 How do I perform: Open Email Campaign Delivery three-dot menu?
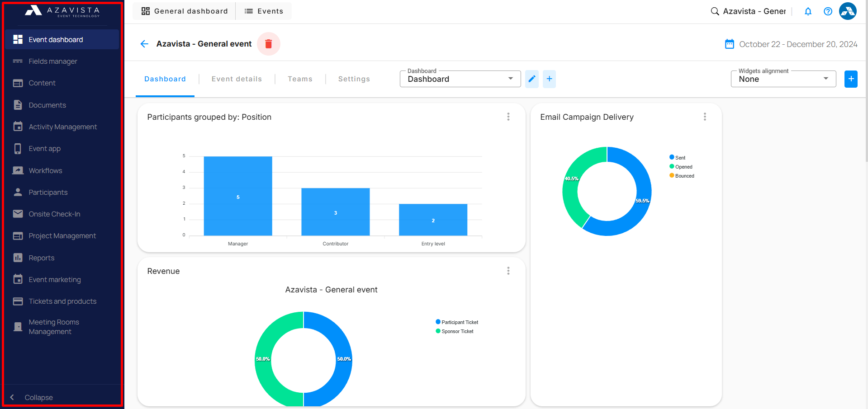coord(705,117)
